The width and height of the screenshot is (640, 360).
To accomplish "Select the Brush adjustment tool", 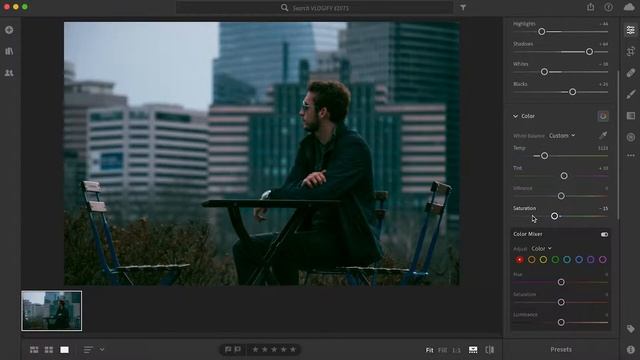I will point(631,94).
